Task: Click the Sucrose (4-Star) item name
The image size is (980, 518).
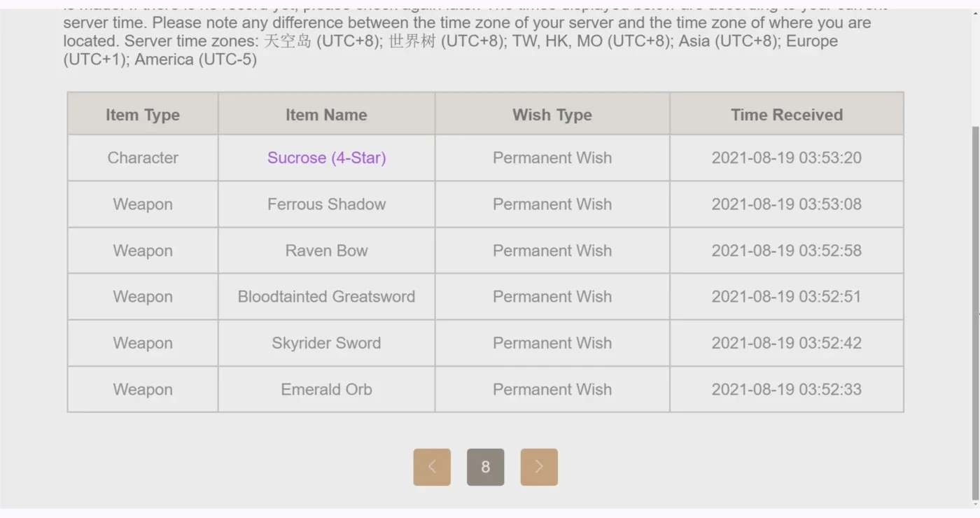Action: [327, 157]
